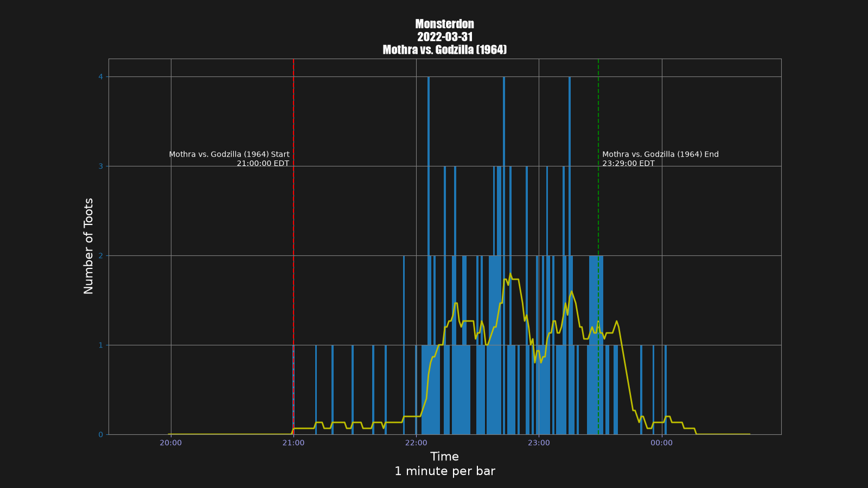Screen dimensions: 868x488
Task: Click the red dashed movie start line
Action: tap(293, 247)
